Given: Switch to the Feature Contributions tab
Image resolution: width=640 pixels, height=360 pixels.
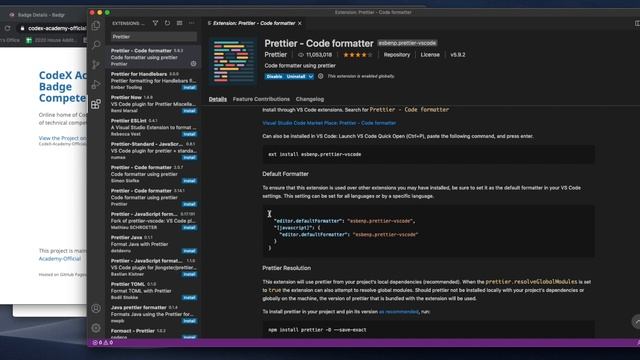Looking at the screenshot, I should 261,99.
